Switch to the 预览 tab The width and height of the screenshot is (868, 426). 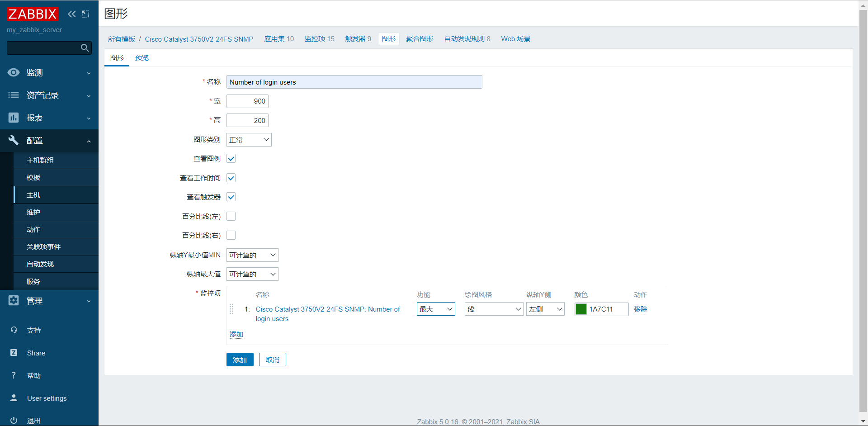click(142, 57)
